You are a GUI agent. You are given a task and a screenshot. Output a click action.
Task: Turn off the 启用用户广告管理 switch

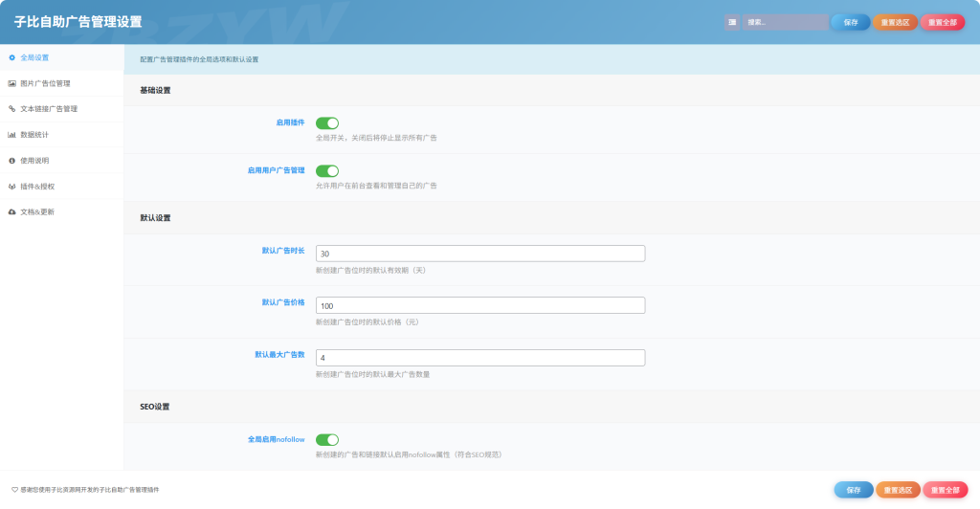click(327, 171)
